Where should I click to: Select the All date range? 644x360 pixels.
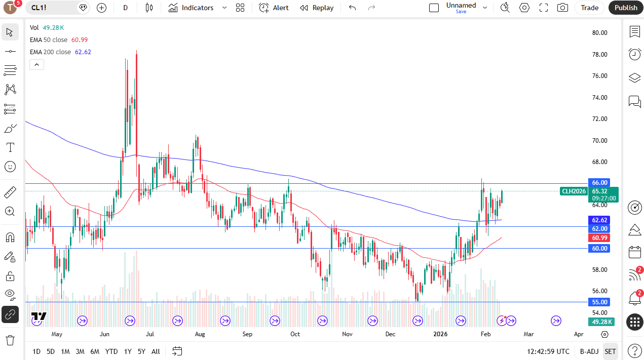pyautogui.click(x=156, y=351)
